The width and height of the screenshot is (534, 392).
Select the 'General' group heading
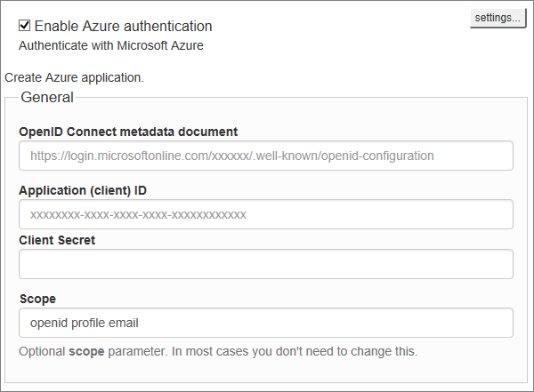pyautogui.click(x=47, y=97)
